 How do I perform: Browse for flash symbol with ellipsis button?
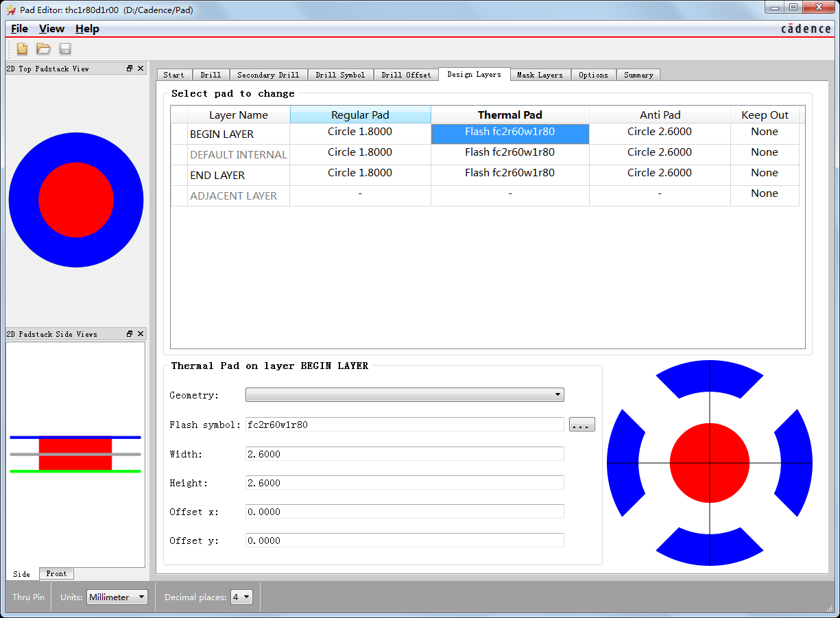[581, 425]
